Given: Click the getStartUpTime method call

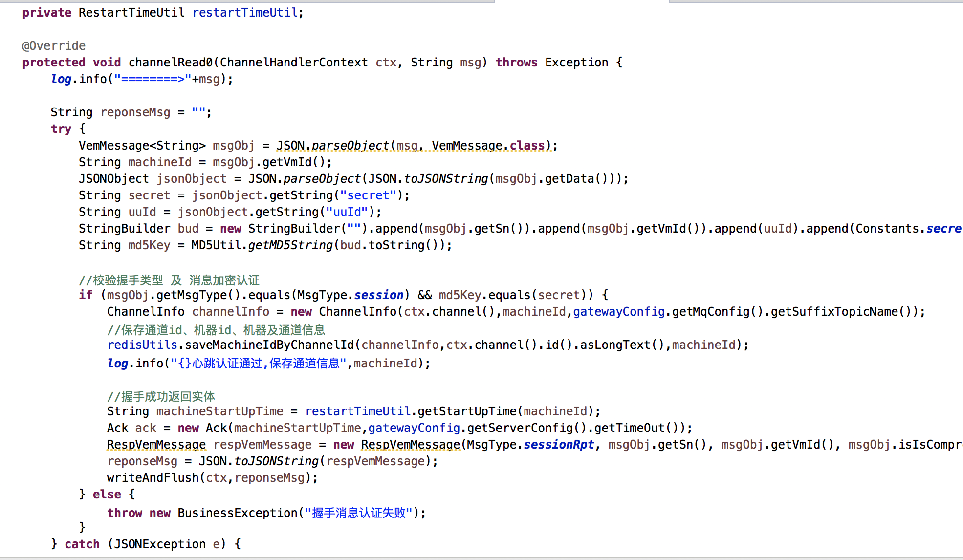Looking at the screenshot, I should (467, 411).
